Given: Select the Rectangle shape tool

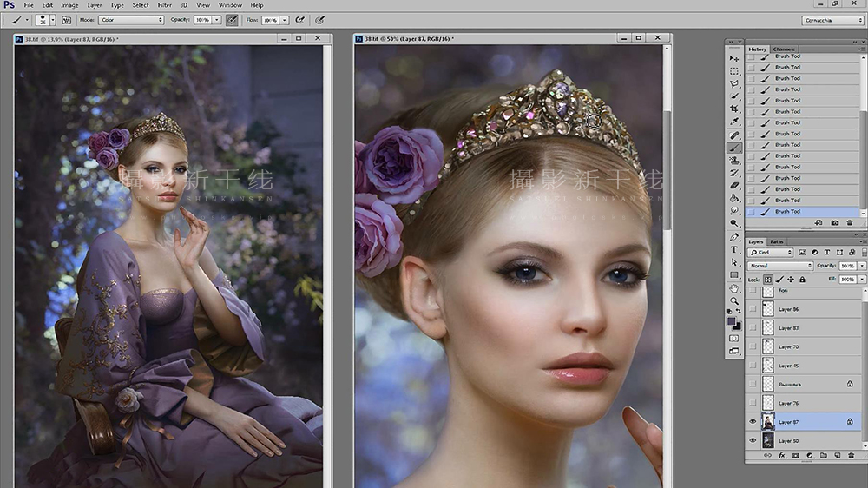Looking at the screenshot, I should 734,275.
